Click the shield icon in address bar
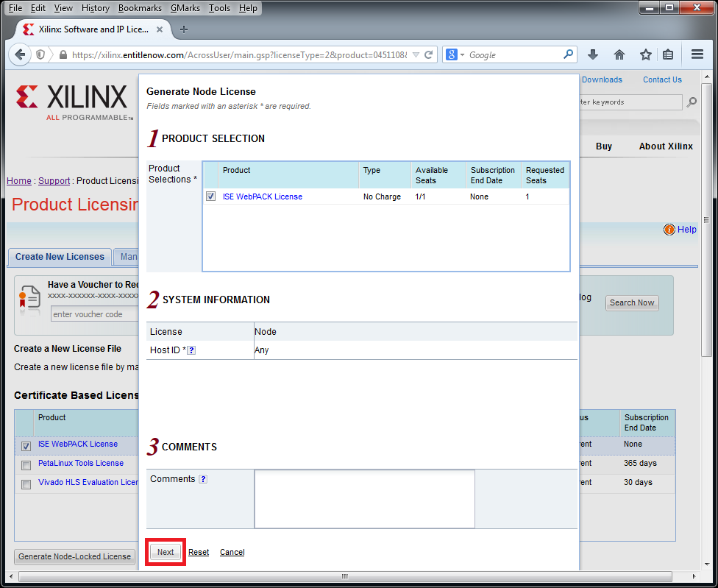The image size is (718, 588). 40,55
